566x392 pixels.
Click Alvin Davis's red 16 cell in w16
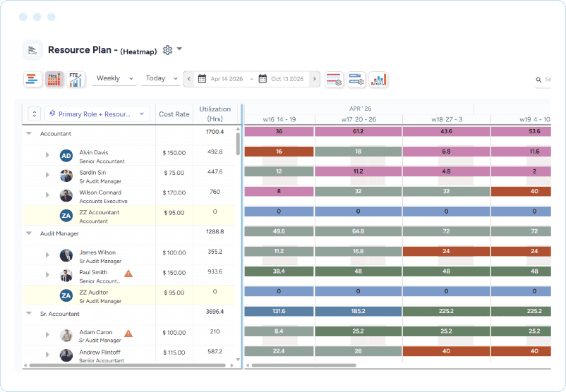pos(279,152)
